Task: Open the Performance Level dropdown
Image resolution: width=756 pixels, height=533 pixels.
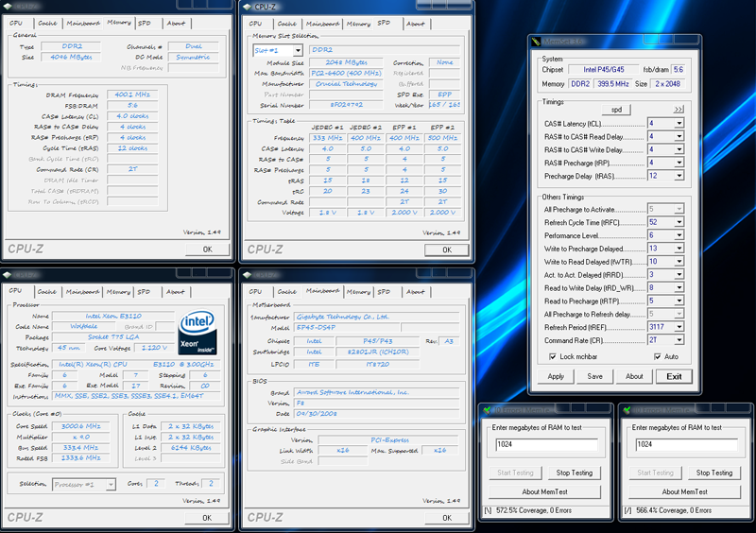Action: 679,235
